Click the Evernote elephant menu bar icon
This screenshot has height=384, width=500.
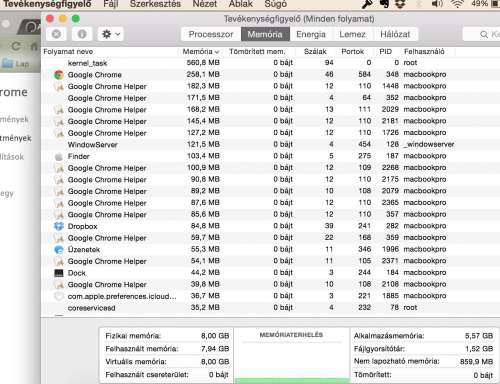coord(384,4)
